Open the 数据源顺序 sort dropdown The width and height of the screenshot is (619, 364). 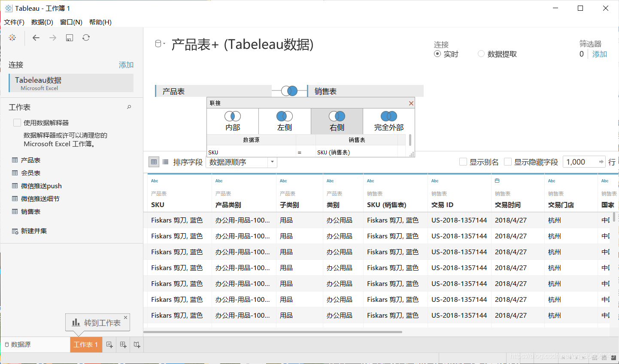[241, 162]
